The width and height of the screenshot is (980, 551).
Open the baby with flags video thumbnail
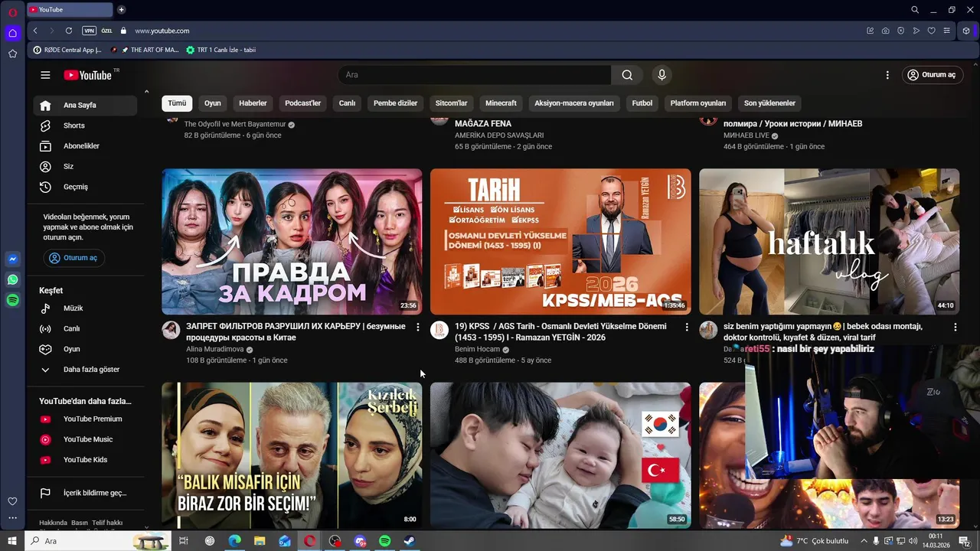[x=560, y=455]
